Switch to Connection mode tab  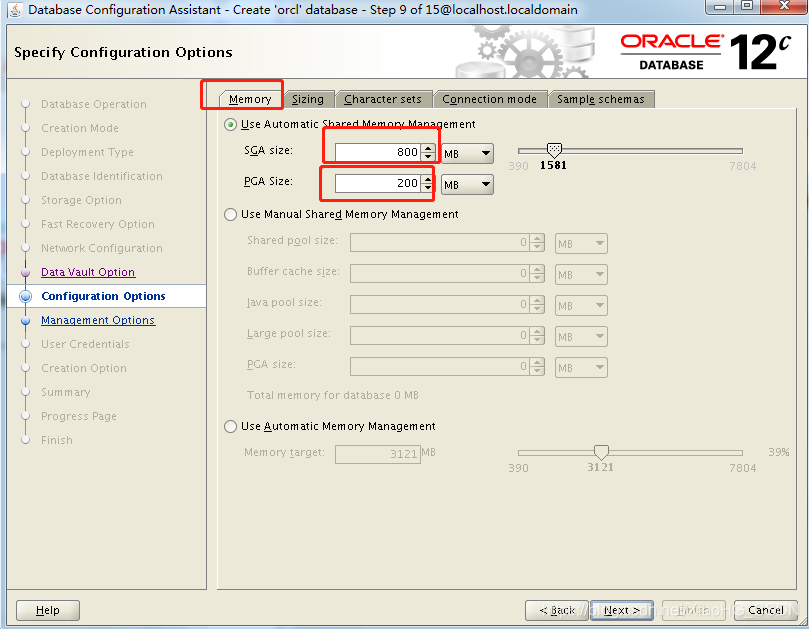[x=489, y=99]
